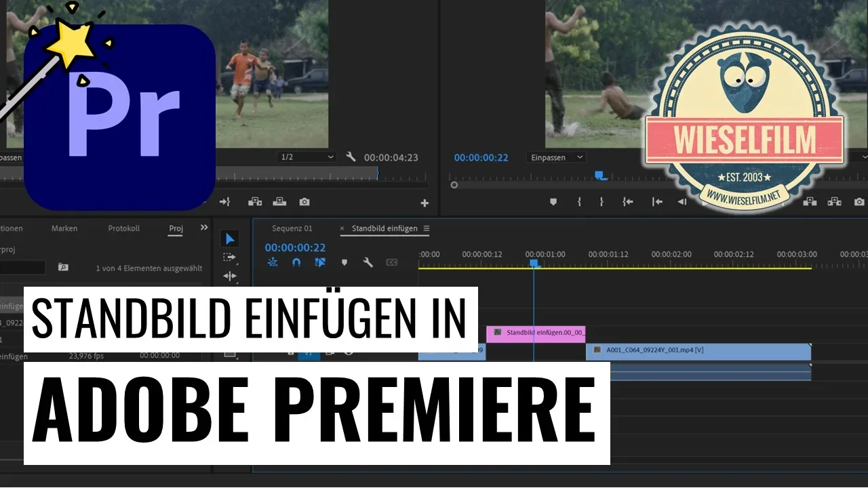
Task: Open timeline display settings wrench
Action: (x=368, y=262)
